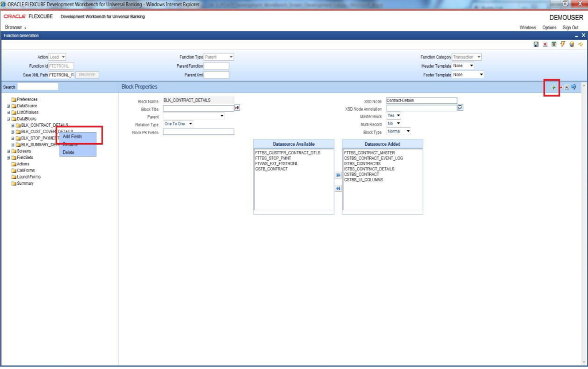The image size is (588, 369).
Task: Click the BROWSE button
Action: pos(87,75)
